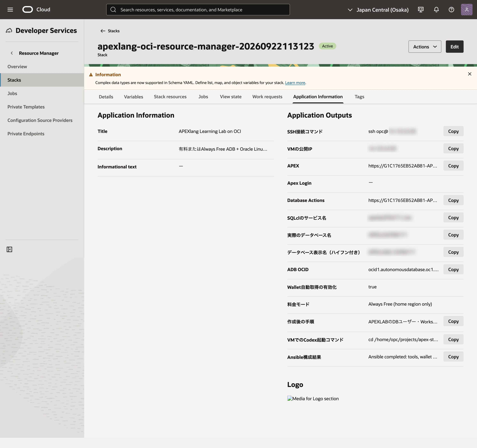
Task: Open the user profile avatar menu
Action: click(466, 10)
